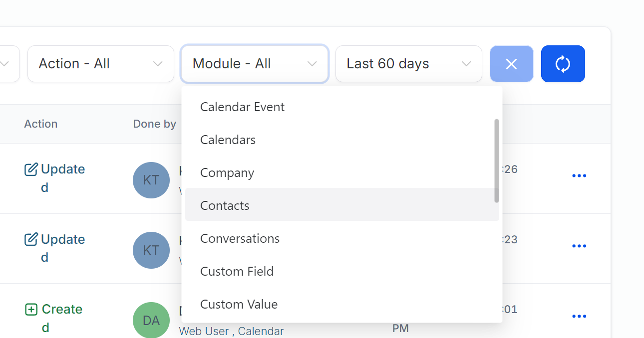644x338 pixels.
Task: Click the Action - All dropdown chevron
Action: click(x=158, y=64)
